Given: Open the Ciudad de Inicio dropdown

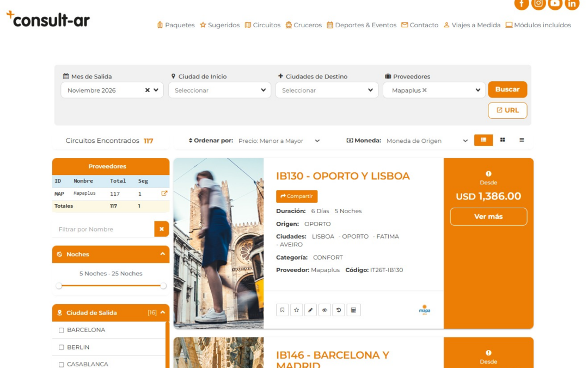Looking at the screenshot, I should tap(219, 91).
